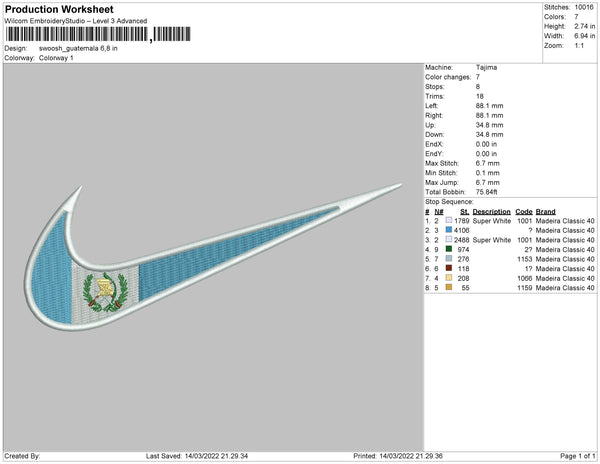The width and height of the screenshot is (600, 464).
Task: Click 'Wilcom EmbroideryStudio – Level 3 Advanced' text
Action: coord(76,21)
